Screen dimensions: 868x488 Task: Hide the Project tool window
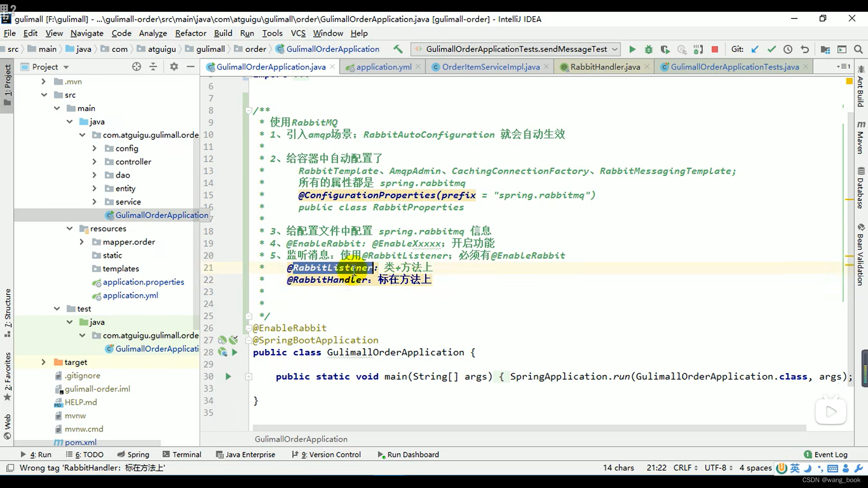191,66
